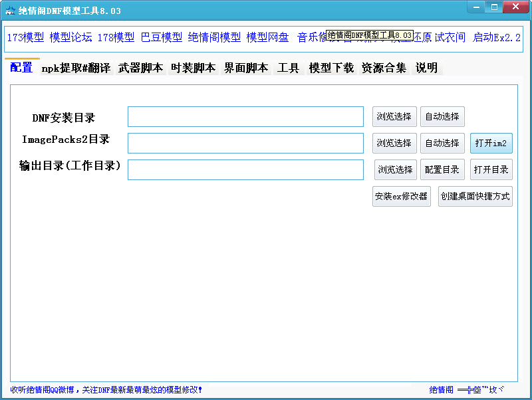Switch to the 工具 tab
Image resolution: width=532 pixels, height=400 pixels.
(x=288, y=68)
